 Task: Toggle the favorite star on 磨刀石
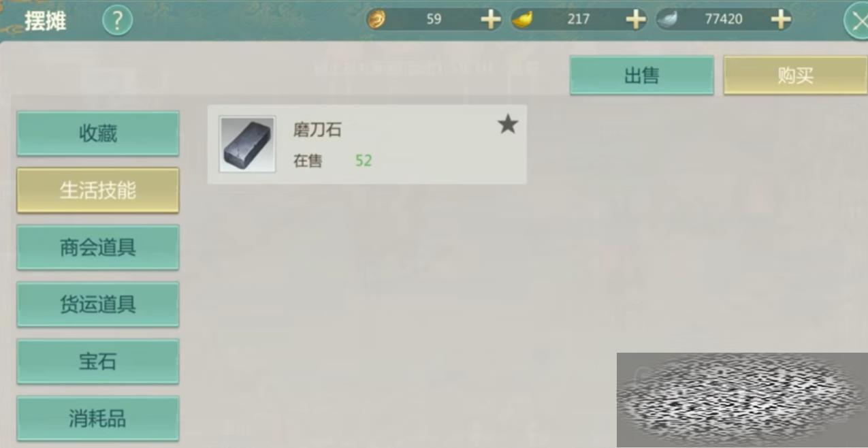[508, 125]
